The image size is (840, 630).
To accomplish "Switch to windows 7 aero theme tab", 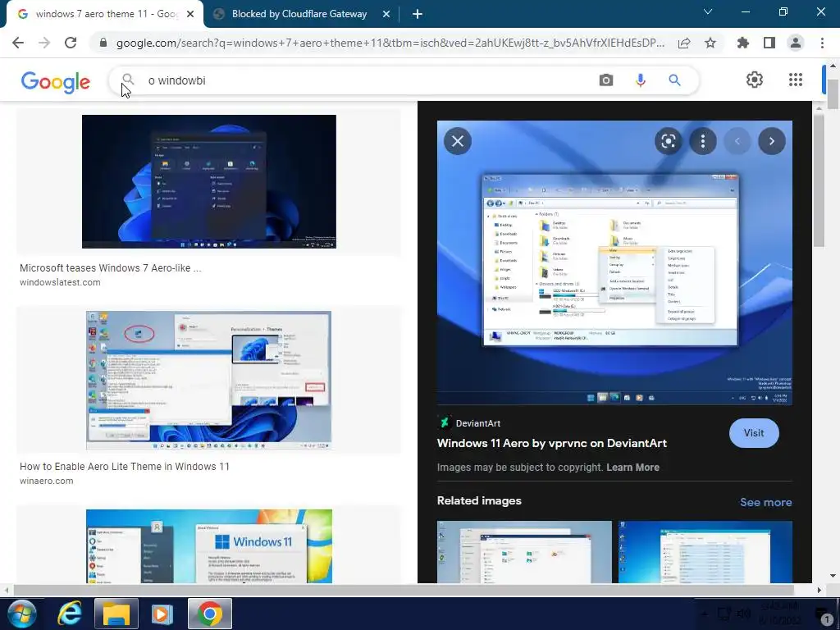I will click(107, 14).
